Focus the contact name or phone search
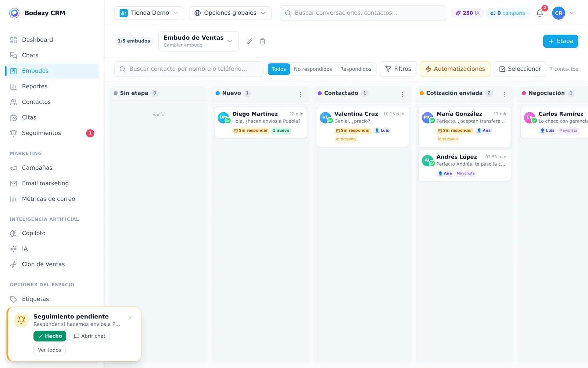Screen dimensions: 588x368 point(189,69)
